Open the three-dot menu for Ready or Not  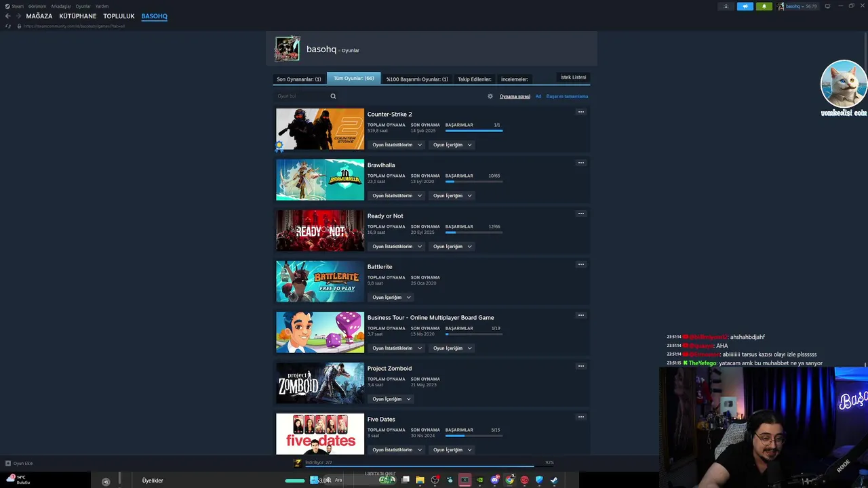pyautogui.click(x=580, y=213)
